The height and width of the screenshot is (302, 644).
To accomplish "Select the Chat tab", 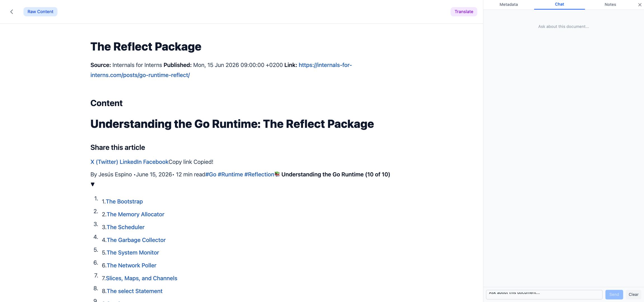I will [559, 4].
